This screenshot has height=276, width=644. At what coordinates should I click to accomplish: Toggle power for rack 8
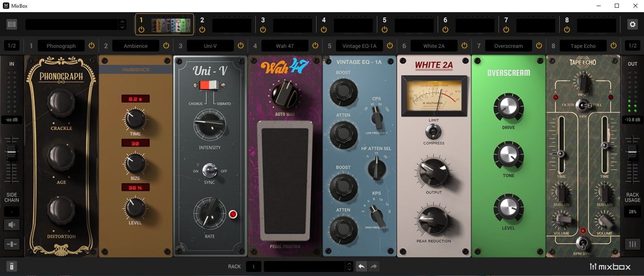(567, 30)
